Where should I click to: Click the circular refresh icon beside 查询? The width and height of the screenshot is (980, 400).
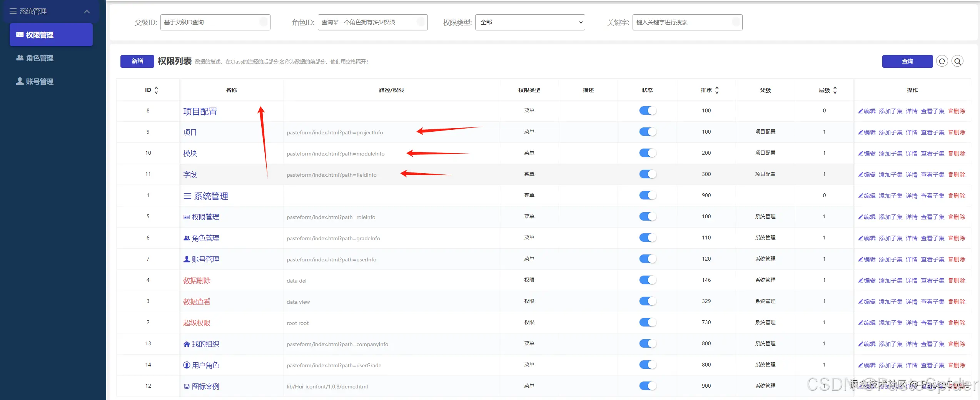(942, 61)
